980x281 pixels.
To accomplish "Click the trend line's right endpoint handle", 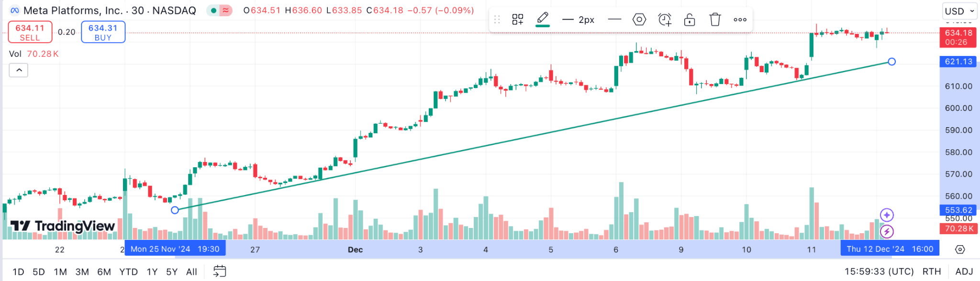I will (x=891, y=62).
